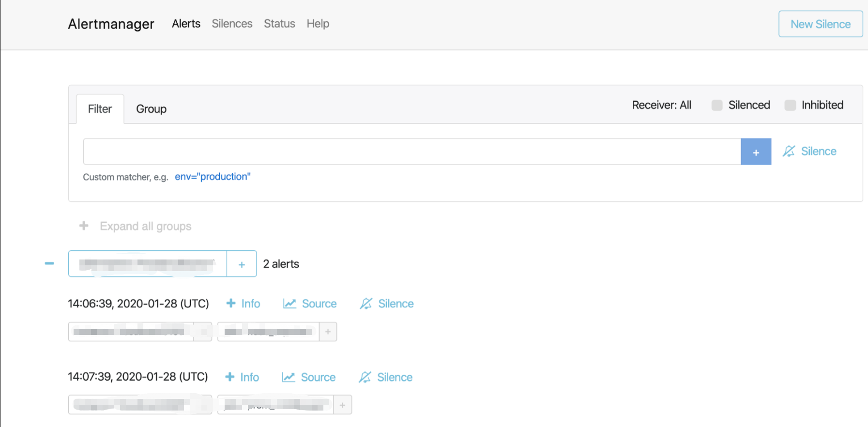Go to the Alerts page
Image resolution: width=868 pixels, height=427 pixels.
186,24
